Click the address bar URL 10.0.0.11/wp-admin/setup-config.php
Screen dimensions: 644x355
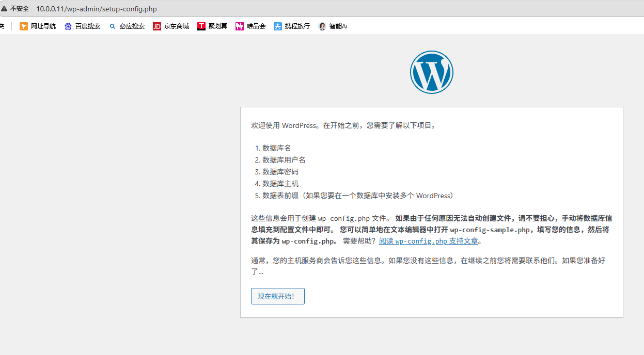tap(97, 9)
